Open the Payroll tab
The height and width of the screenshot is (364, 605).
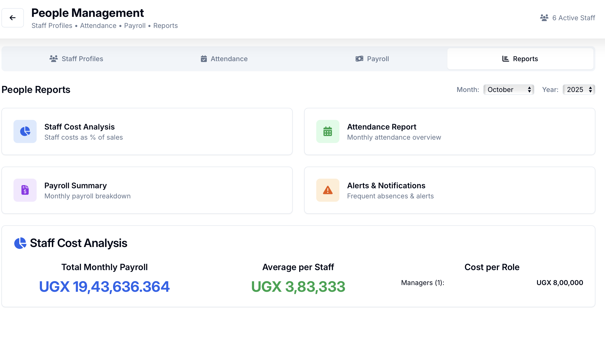pyautogui.click(x=372, y=59)
